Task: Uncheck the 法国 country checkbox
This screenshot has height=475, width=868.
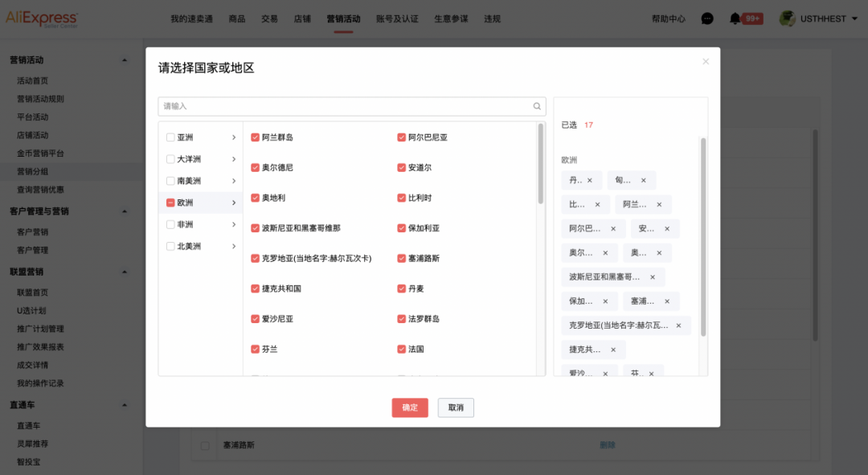Action: point(401,349)
